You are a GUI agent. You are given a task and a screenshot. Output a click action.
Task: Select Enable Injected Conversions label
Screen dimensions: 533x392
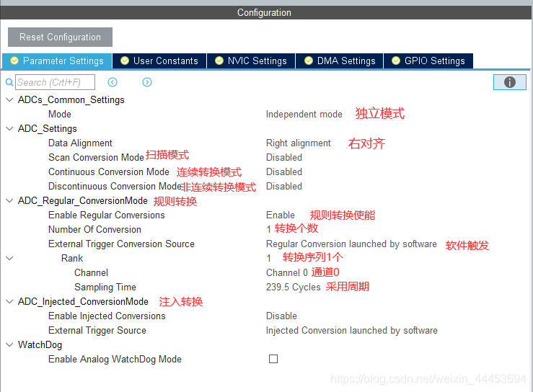[x=107, y=316]
